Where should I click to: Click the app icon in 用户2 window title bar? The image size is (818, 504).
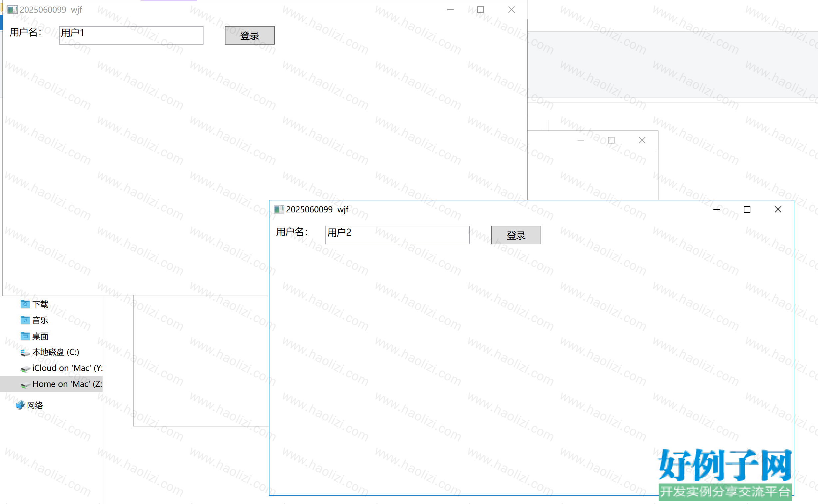(x=279, y=209)
